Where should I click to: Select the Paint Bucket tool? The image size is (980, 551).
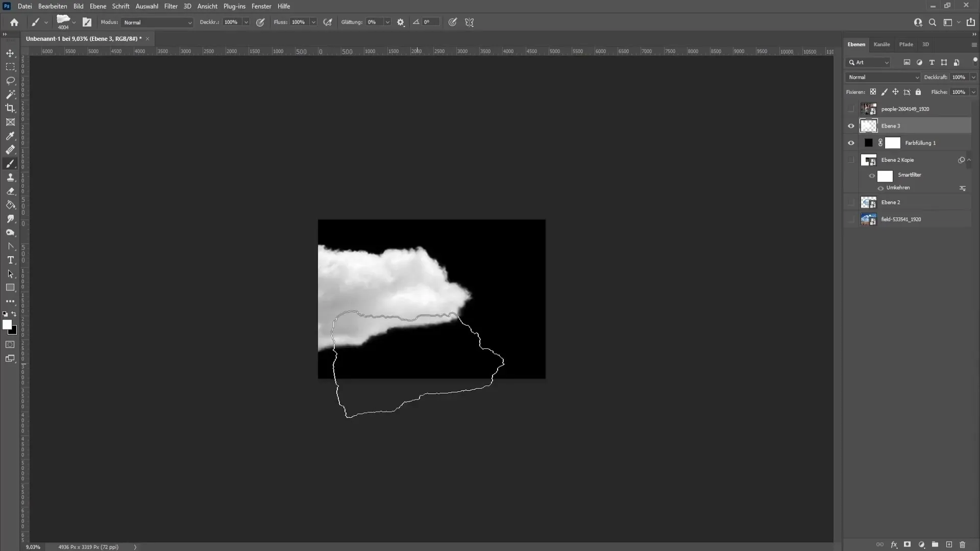pyautogui.click(x=10, y=205)
